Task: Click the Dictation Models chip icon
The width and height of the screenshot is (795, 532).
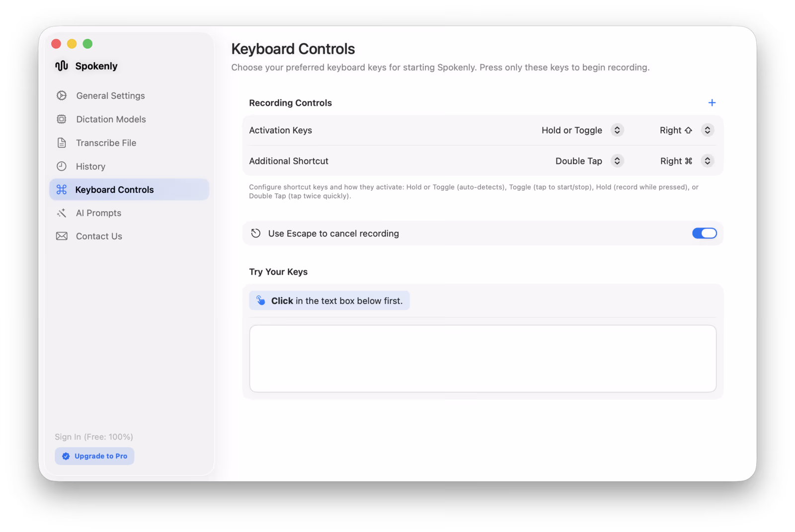Action: 62,119
